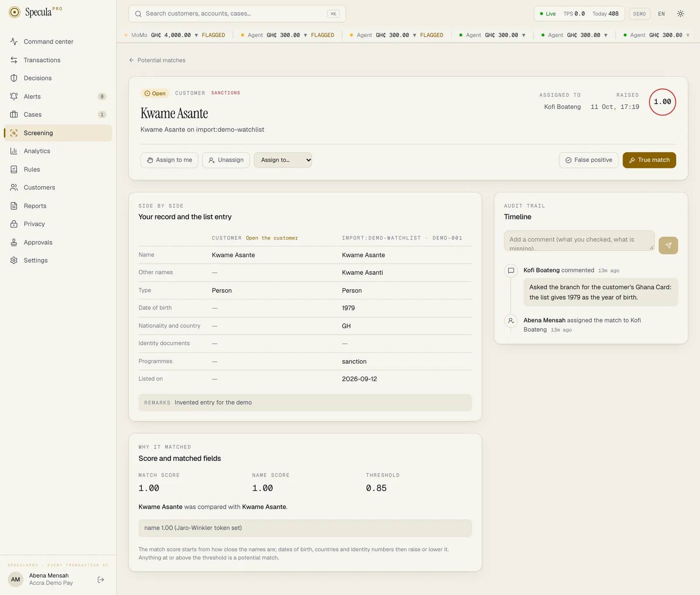The height and width of the screenshot is (595, 700).
Task: Mark match as False positive
Action: (x=588, y=160)
